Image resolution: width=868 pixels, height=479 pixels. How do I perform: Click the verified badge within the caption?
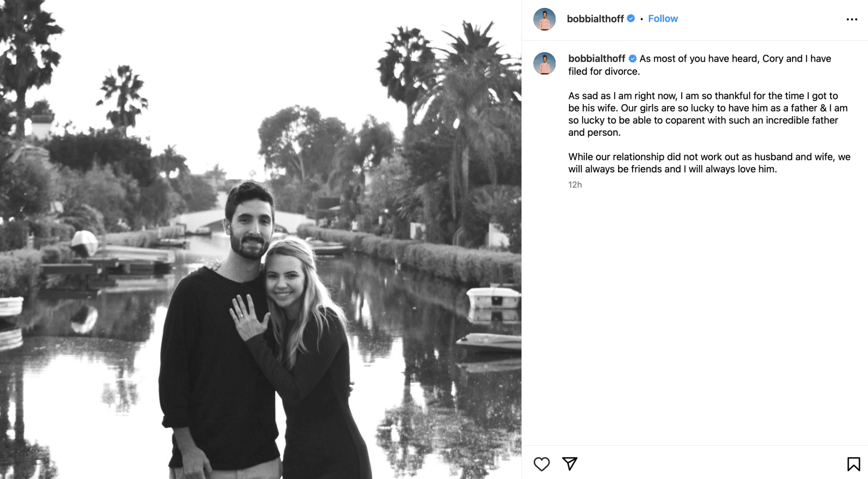click(x=632, y=59)
